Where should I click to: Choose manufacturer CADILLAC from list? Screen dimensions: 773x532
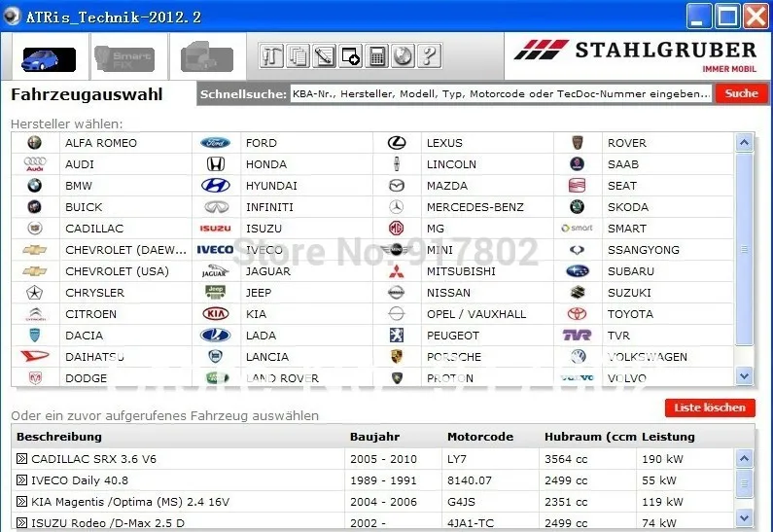(94, 229)
